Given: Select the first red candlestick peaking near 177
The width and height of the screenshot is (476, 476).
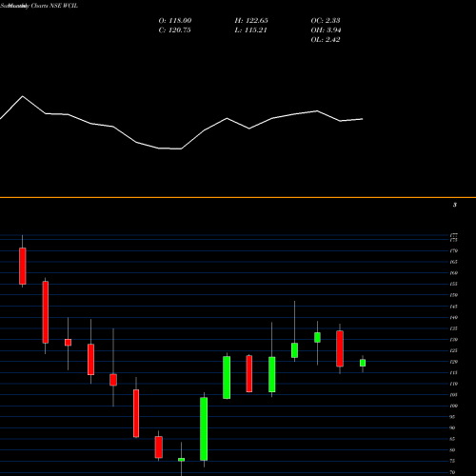Looking at the screenshot, I should (x=23, y=266).
